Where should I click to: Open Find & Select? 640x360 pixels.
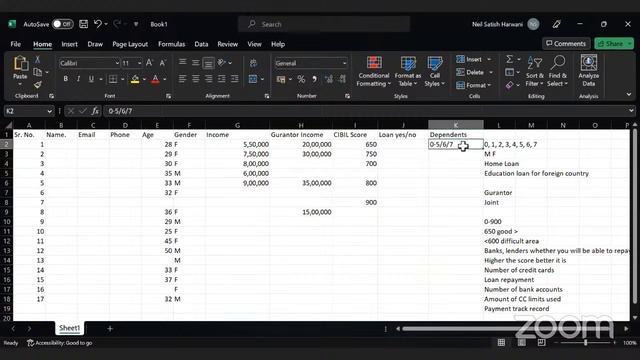(x=558, y=71)
